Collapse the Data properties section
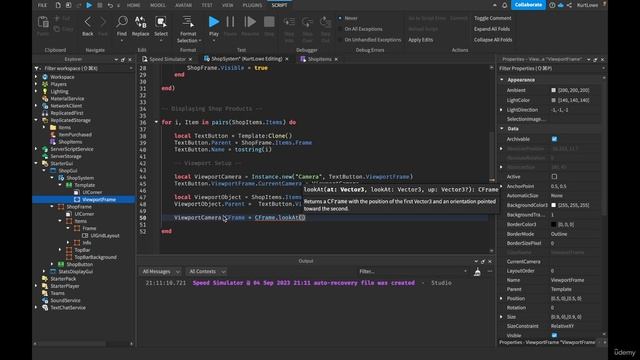The width and height of the screenshot is (640, 360). click(502, 129)
